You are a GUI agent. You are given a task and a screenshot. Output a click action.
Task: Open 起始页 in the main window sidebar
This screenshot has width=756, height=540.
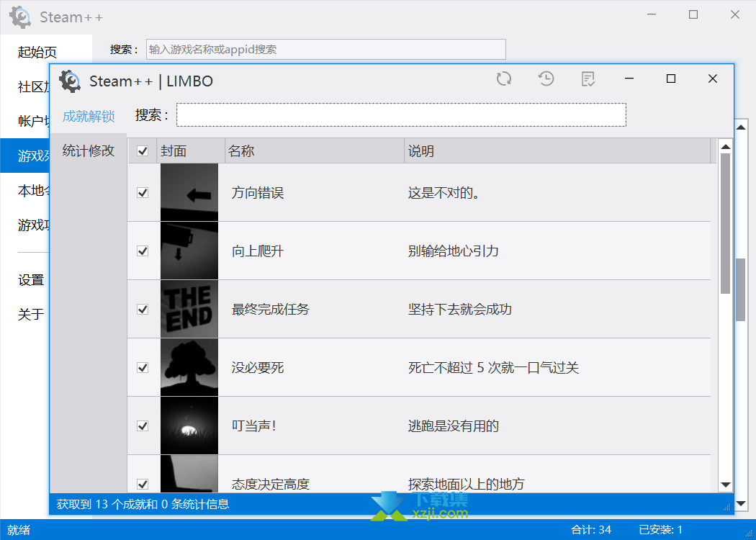(37, 52)
